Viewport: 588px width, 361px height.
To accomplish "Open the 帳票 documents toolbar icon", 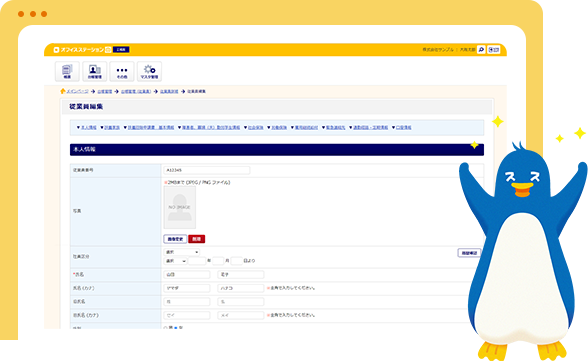I will click(67, 71).
